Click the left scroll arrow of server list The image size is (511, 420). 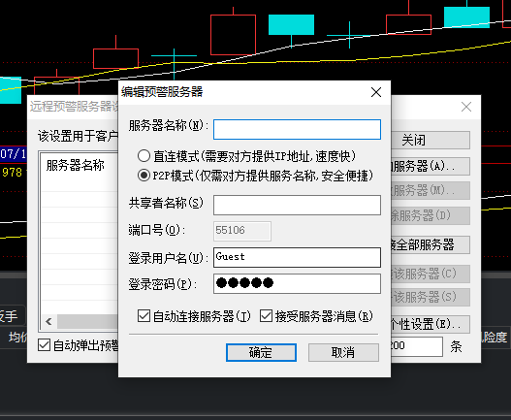pos(48,322)
